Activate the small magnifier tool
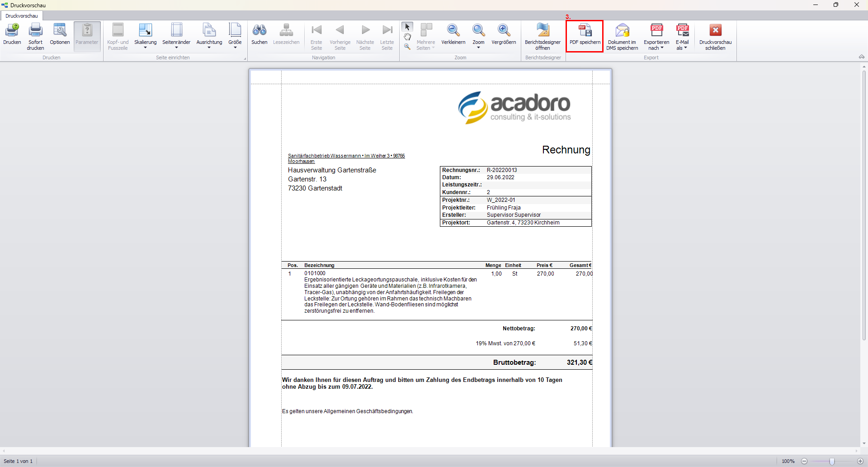This screenshot has width=868, height=467. point(407,47)
